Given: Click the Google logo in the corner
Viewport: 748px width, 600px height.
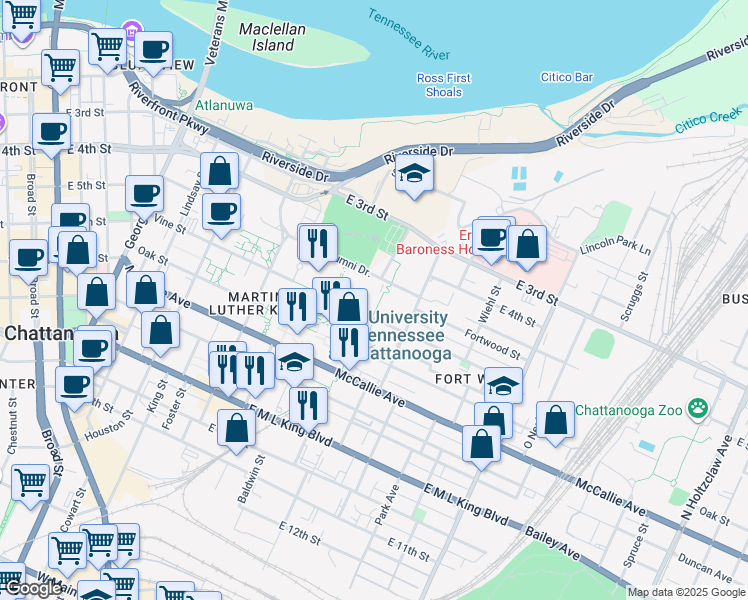Looking at the screenshot, I should 32,588.
